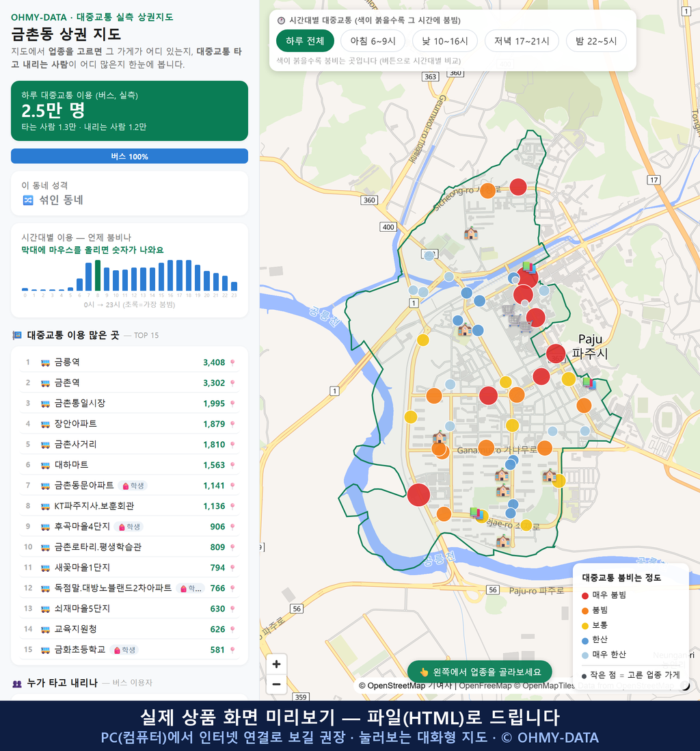
Task: Click the 학생 badge on 후곡마을4단지 row
Action: click(129, 527)
